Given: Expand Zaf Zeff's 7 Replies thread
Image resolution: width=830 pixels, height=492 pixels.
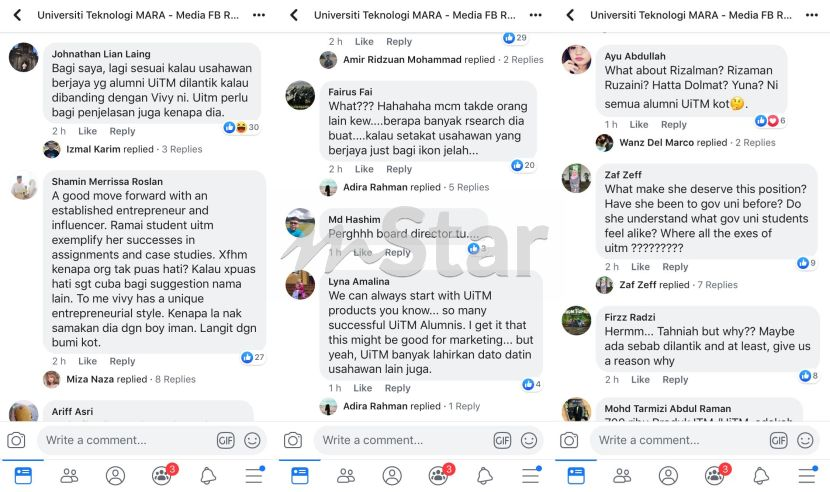Looking at the screenshot, I should (717, 284).
